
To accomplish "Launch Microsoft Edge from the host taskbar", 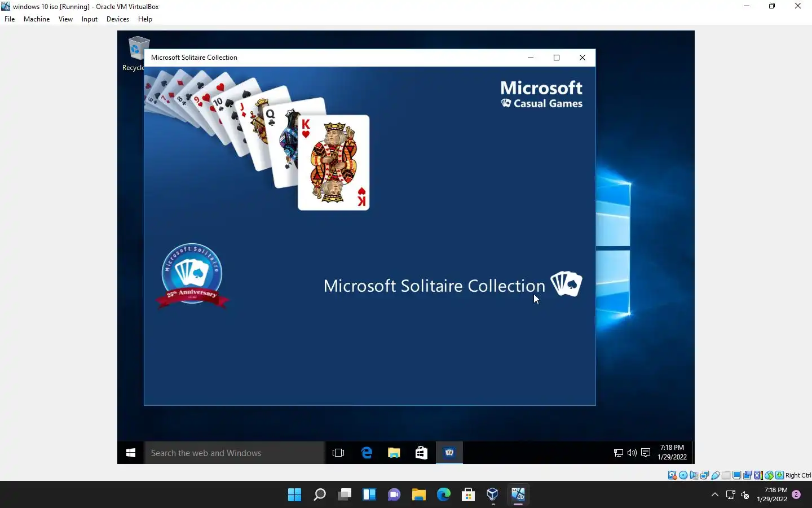I will coord(444,495).
